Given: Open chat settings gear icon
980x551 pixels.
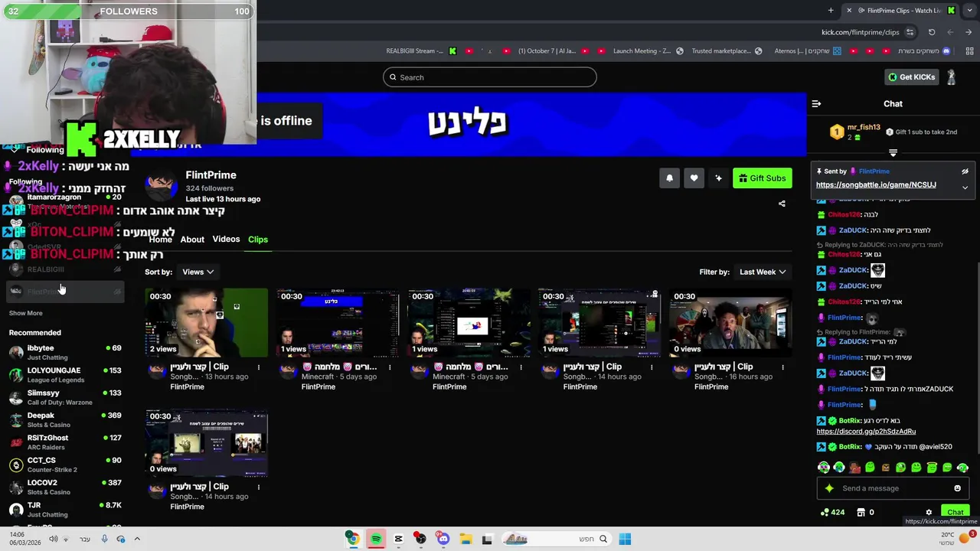Looking at the screenshot, I should click(929, 513).
